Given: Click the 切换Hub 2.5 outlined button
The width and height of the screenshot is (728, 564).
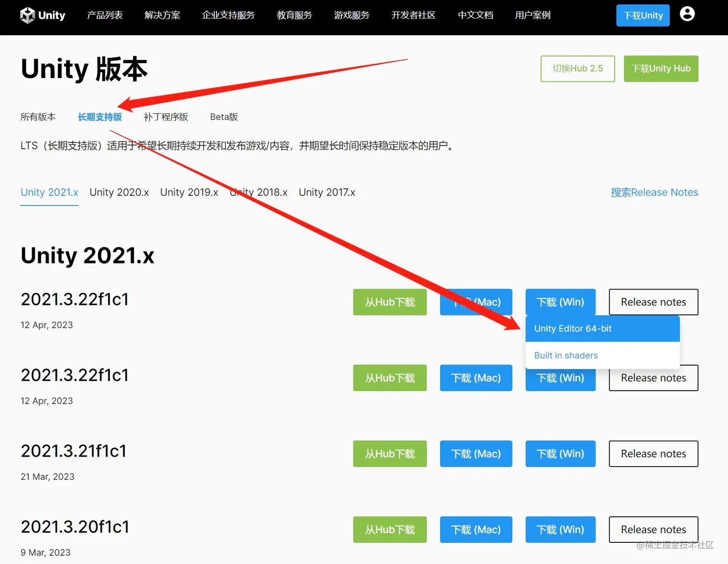Looking at the screenshot, I should tap(578, 68).
